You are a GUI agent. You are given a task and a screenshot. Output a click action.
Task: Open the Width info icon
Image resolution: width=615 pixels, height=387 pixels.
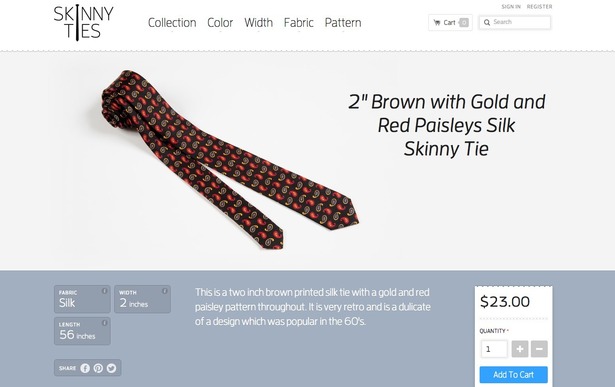(165, 291)
